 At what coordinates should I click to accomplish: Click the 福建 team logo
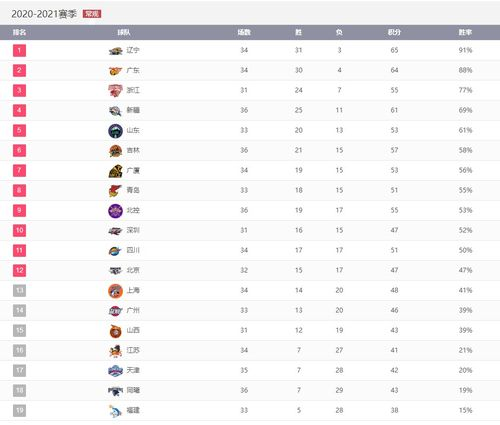point(115,411)
